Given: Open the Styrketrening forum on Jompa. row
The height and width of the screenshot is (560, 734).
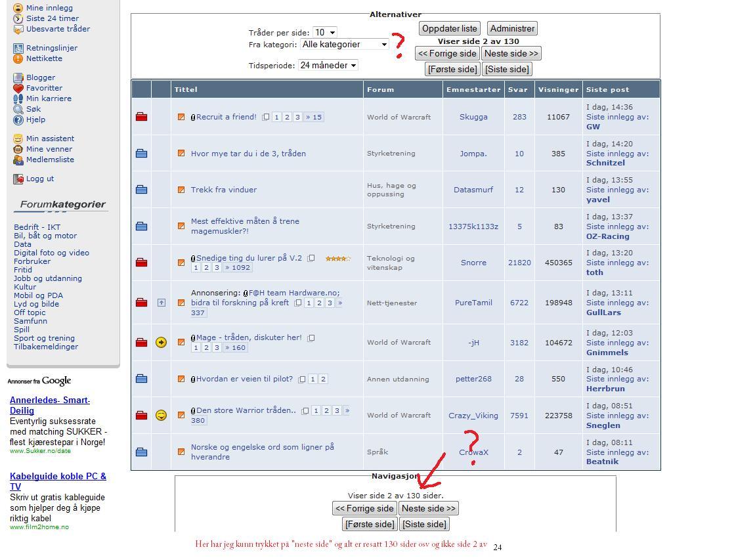Looking at the screenshot, I should [391, 154].
